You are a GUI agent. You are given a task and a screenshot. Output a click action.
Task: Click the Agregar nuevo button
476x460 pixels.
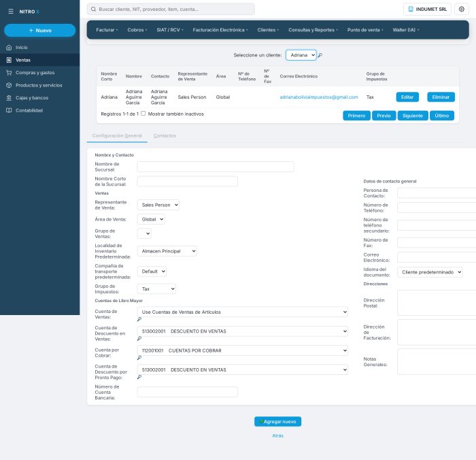point(277,421)
